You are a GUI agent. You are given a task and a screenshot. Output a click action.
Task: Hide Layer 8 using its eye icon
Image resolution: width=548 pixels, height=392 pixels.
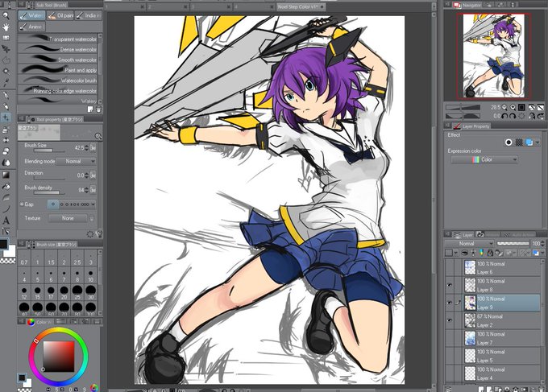click(450, 285)
